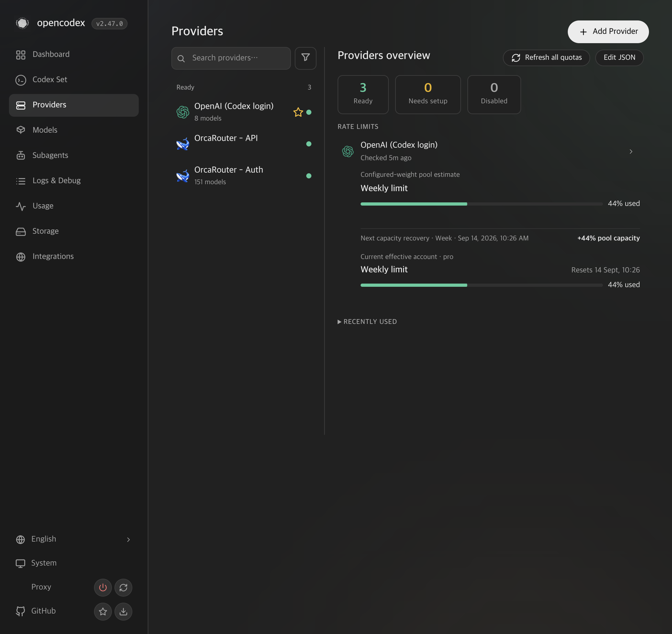The height and width of the screenshot is (634, 672).
Task: Click the OrcaRouter - Auth whale icon
Action: [x=183, y=176]
